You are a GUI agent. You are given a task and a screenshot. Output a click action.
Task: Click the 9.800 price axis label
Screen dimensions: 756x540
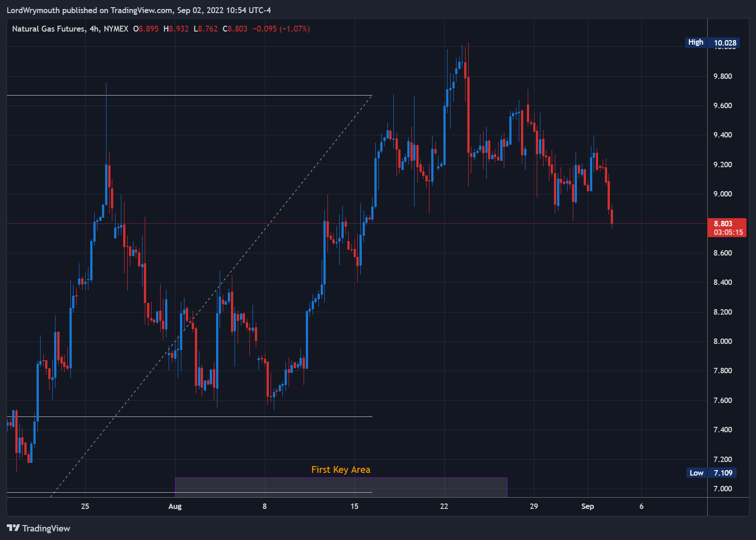click(723, 76)
